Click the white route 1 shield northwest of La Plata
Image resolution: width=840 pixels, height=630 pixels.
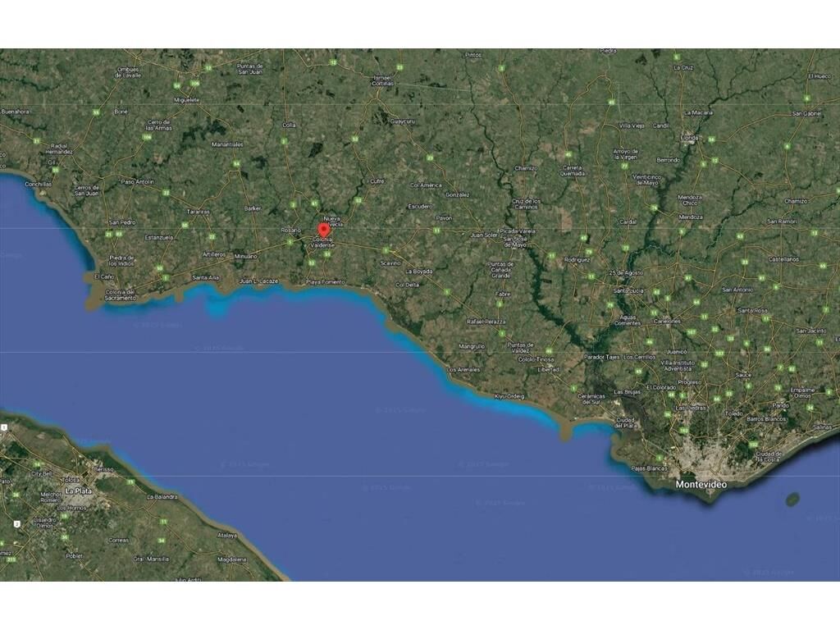4,427
